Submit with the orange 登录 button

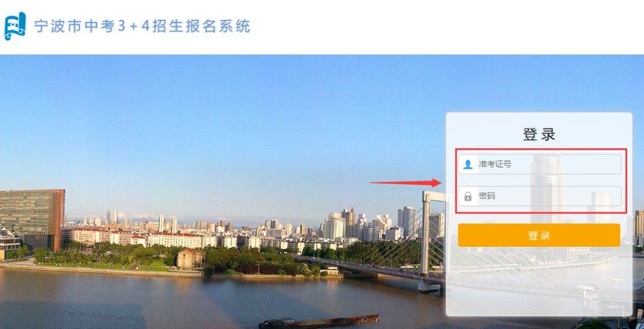539,235
